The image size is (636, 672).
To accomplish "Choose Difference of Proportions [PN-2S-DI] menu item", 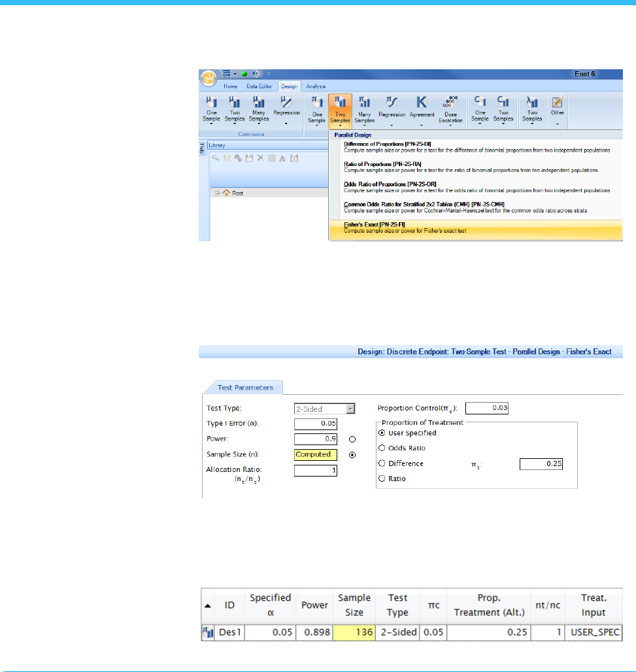I will coord(476,147).
